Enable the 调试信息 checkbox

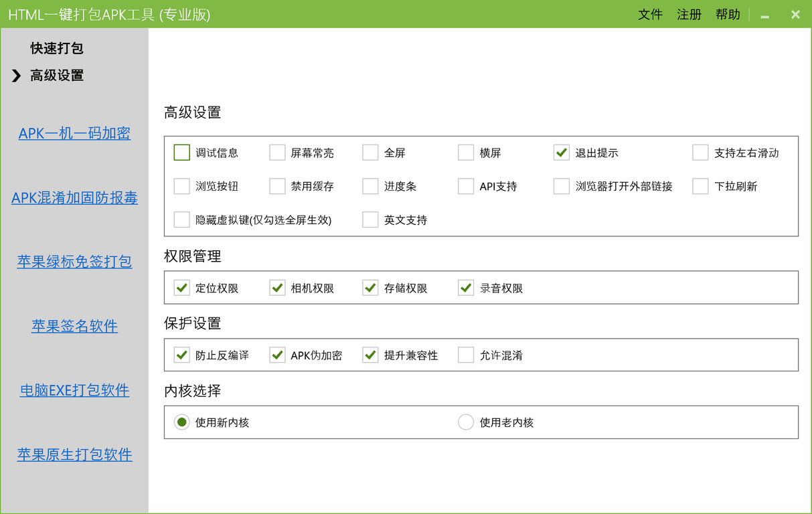[x=181, y=153]
